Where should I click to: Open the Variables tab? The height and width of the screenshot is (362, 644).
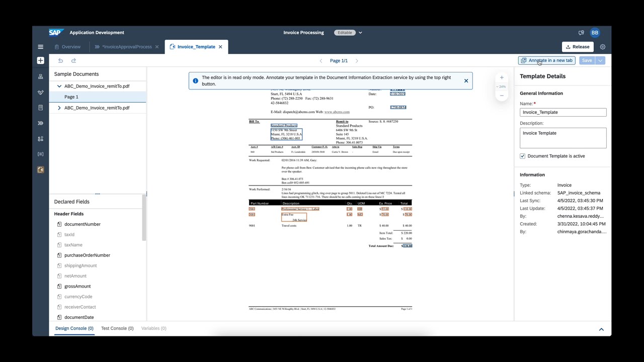coord(154,328)
